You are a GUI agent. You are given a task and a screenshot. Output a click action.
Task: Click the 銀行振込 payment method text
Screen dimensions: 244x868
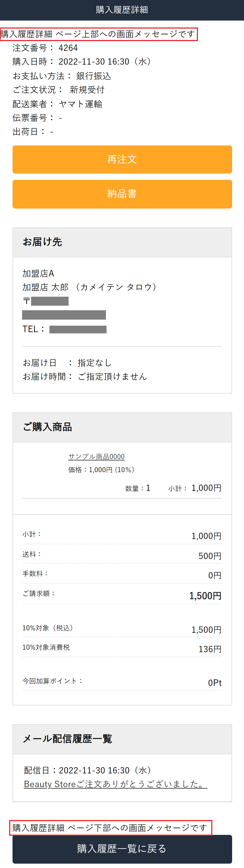tap(93, 76)
